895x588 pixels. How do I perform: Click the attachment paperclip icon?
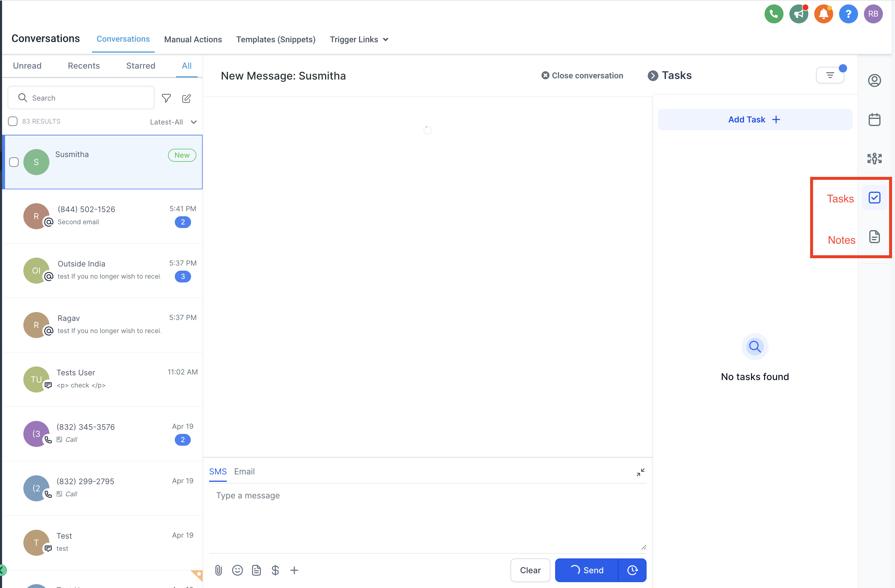(219, 570)
